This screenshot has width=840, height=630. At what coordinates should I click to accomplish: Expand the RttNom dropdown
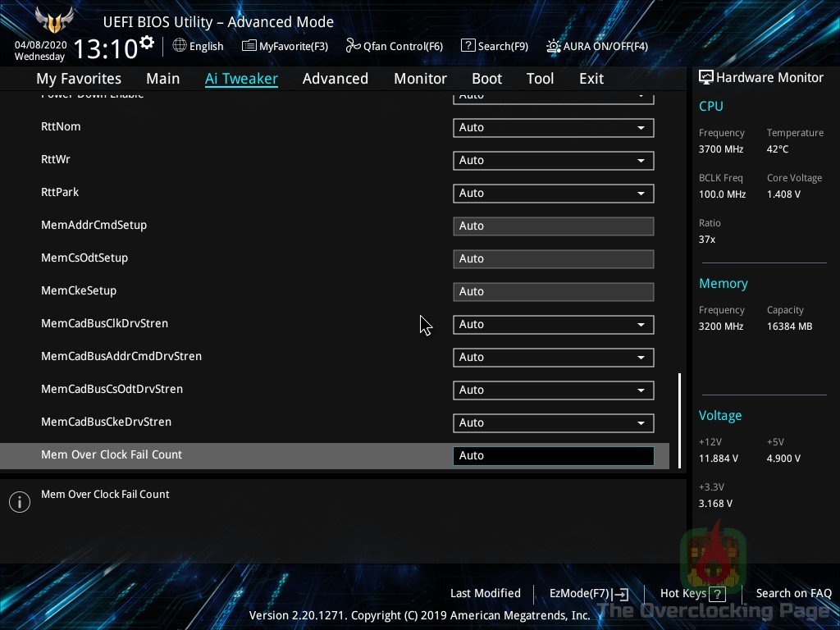(640, 128)
